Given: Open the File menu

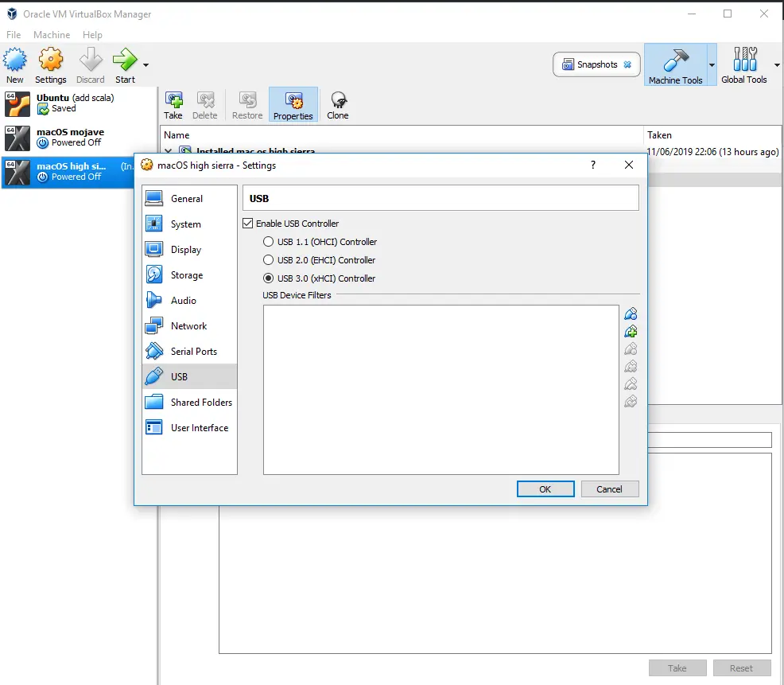Looking at the screenshot, I should pos(14,34).
